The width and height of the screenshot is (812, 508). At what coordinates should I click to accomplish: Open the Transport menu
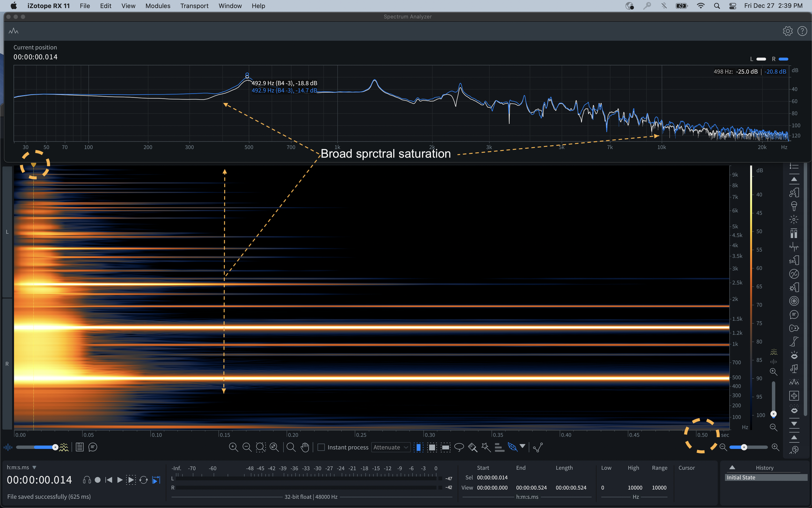coord(194,6)
